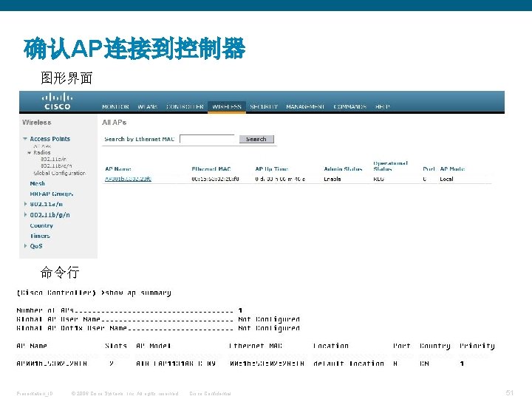The width and height of the screenshot is (532, 399).
Task: Click the Ethernet MAC search field
Action: (x=207, y=139)
